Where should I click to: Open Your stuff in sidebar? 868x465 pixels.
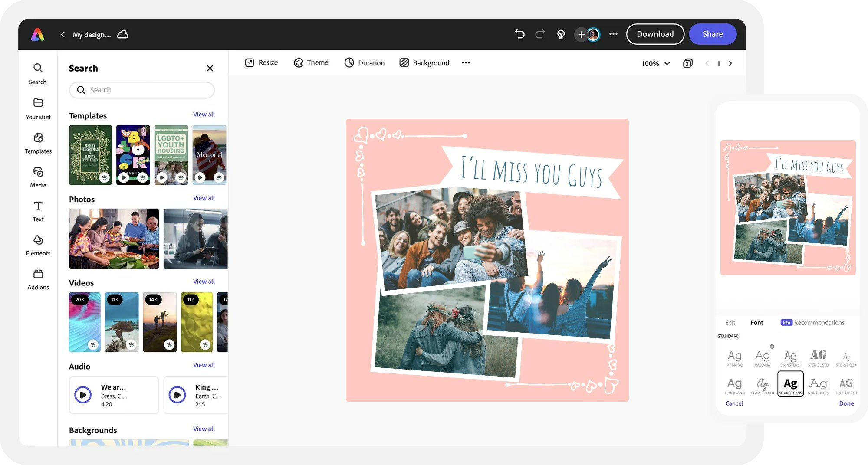[x=38, y=109]
